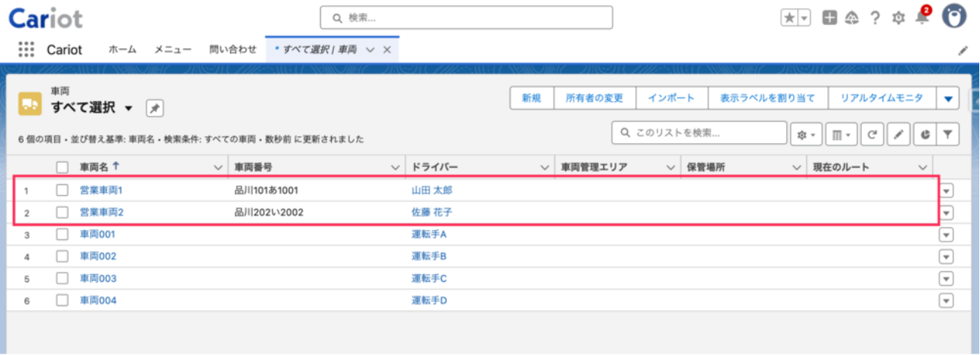Image resolution: width=980 pixels, height=355 pixels.
Task: Open the notifications bell icon
Action: [922, 18]
